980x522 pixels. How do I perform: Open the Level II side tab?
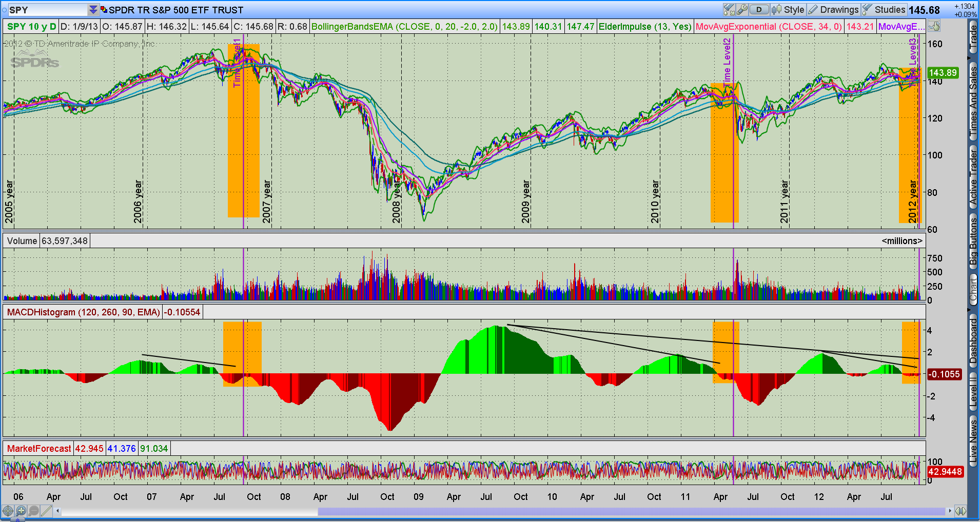point(973,392)
